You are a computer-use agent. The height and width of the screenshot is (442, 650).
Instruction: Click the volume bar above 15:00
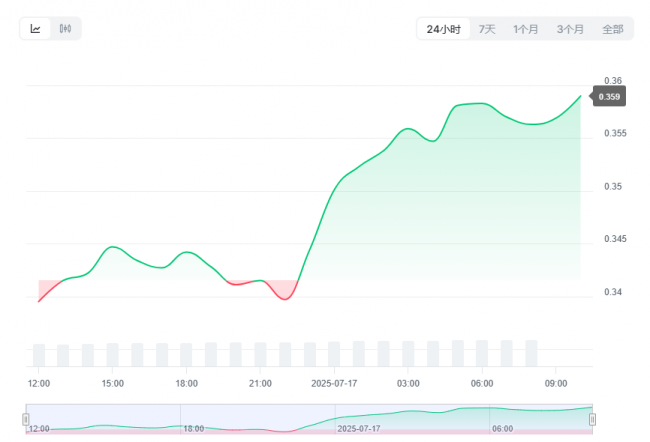pos(112,355)
